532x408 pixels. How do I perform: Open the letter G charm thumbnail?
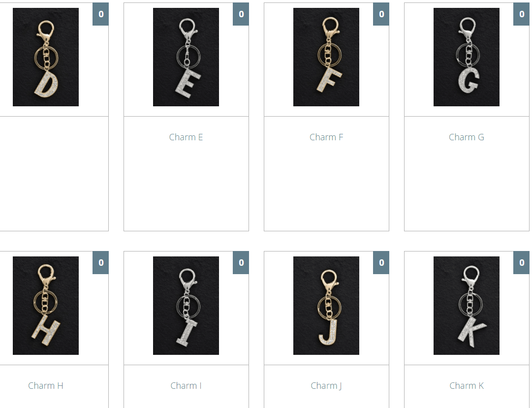click(x=467, y=57)
